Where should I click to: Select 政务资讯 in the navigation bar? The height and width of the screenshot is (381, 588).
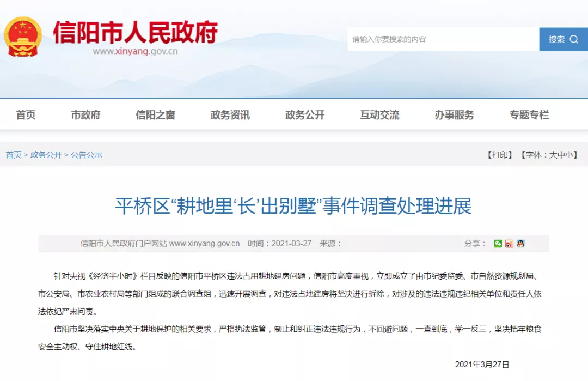(230, 115)
